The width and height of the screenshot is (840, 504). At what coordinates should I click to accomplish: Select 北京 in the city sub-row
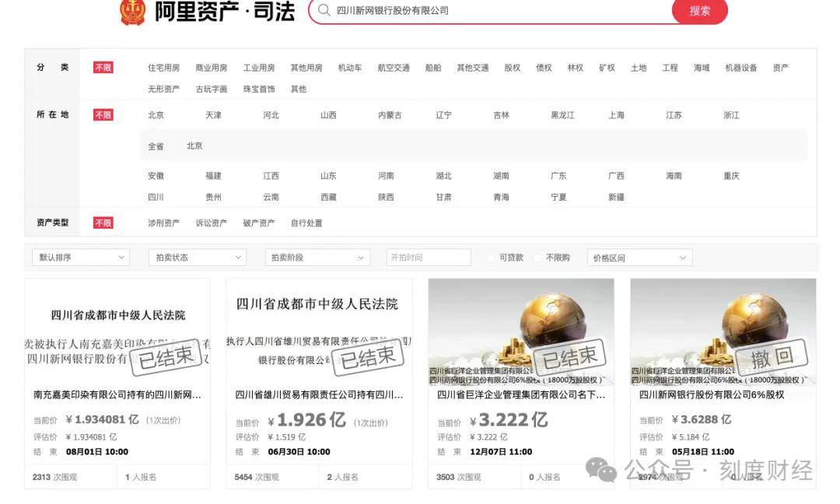click(195, 145)
